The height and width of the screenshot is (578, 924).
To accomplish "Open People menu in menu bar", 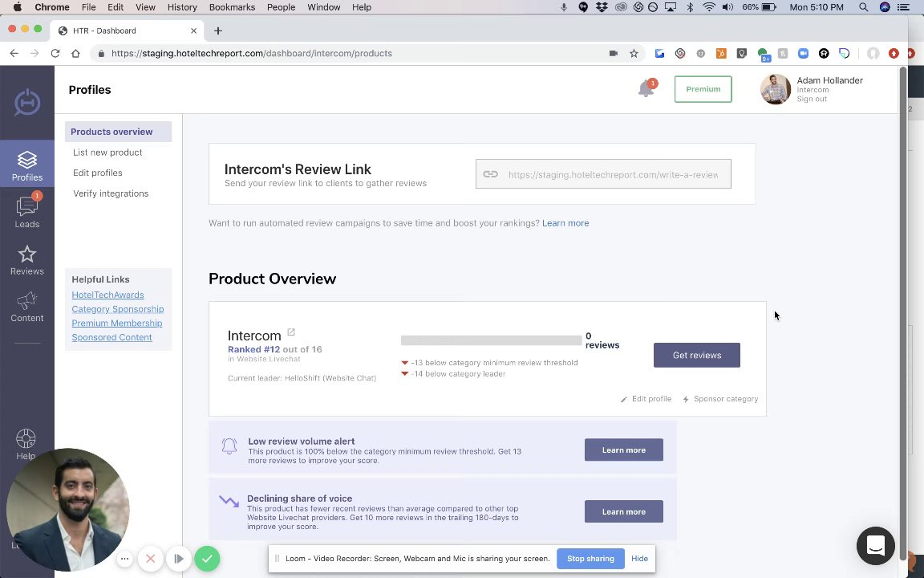I will click(x=281, y=7).
